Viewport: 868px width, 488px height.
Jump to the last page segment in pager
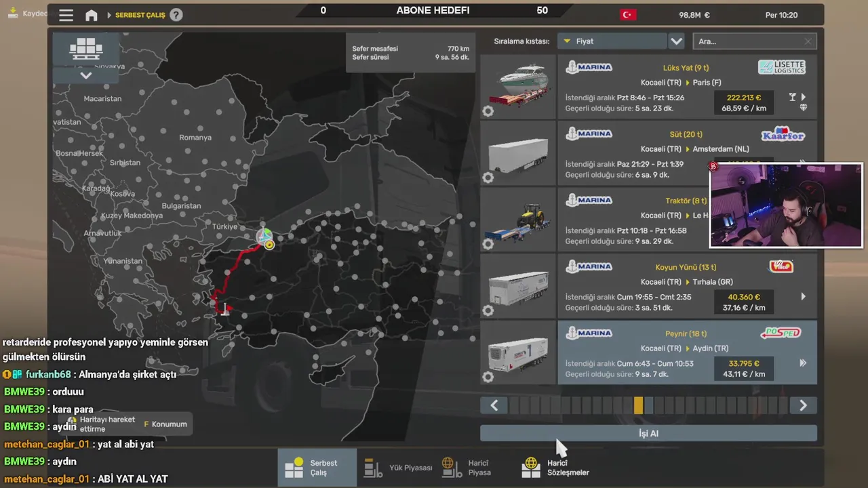pyautogui.click(x=783, y=405)
